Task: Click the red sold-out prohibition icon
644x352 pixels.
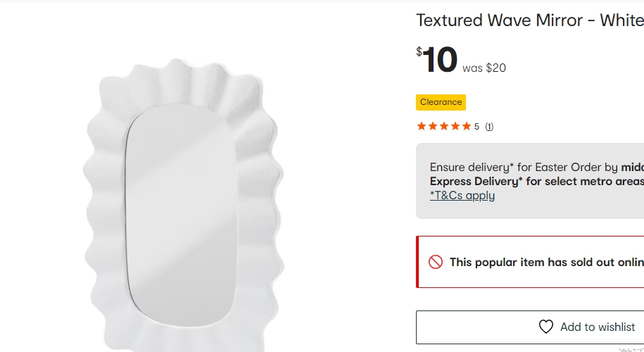Action: point(436,262)
